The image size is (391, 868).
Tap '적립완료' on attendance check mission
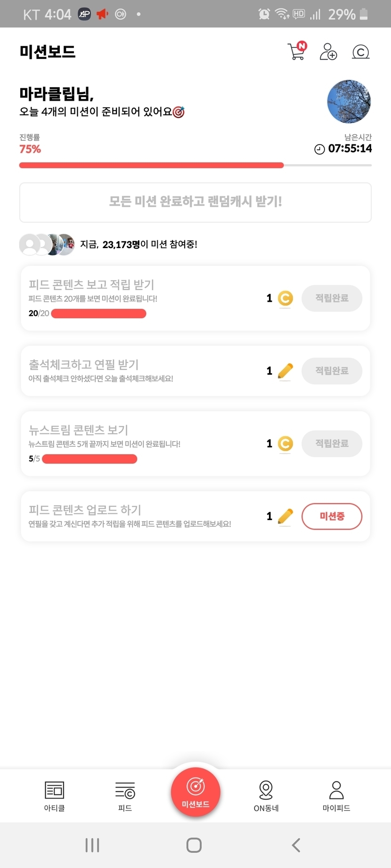332,371
